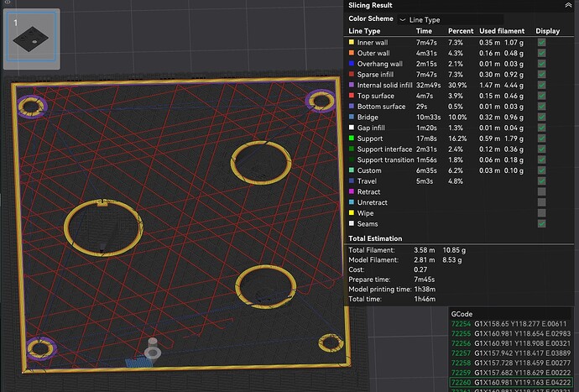The width and height of the screenshot is (579, 392).
Task: Click the Custom teal color swatch
Action: tap(351, 170)
